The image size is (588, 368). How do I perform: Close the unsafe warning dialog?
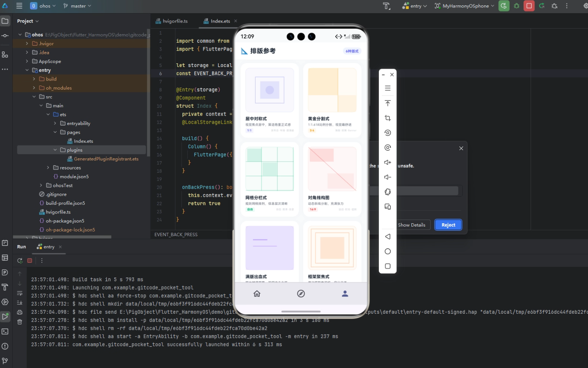(x=461, y=148)
